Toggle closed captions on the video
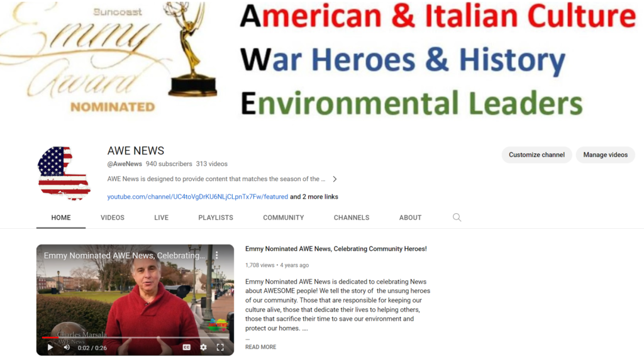The height and width of the screenshot is (364, 644). (186, 347)
